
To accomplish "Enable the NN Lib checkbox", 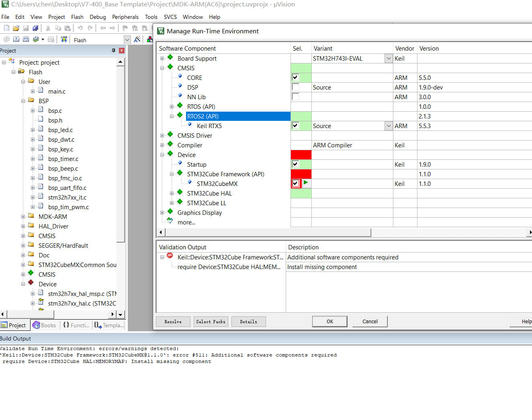I will [x=295, y=96].
